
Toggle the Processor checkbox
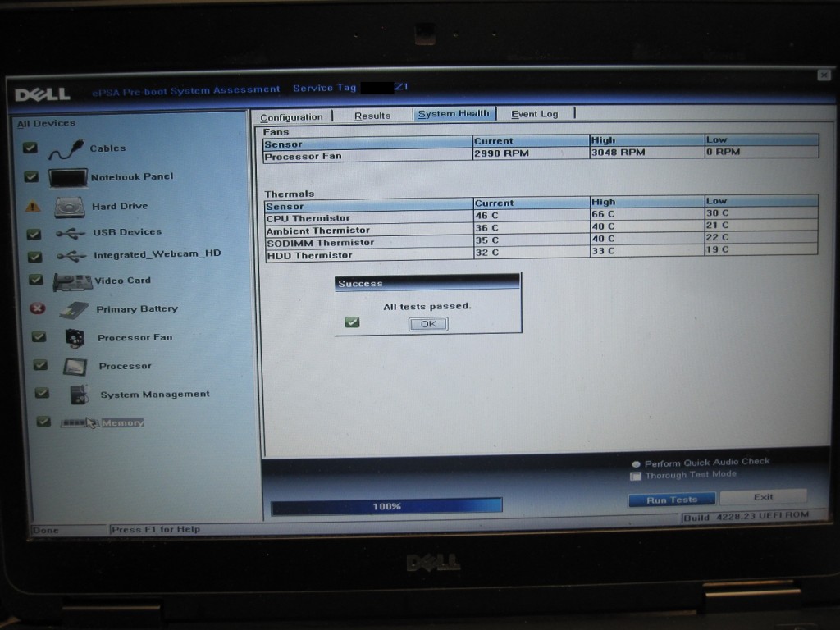(40, 365)
